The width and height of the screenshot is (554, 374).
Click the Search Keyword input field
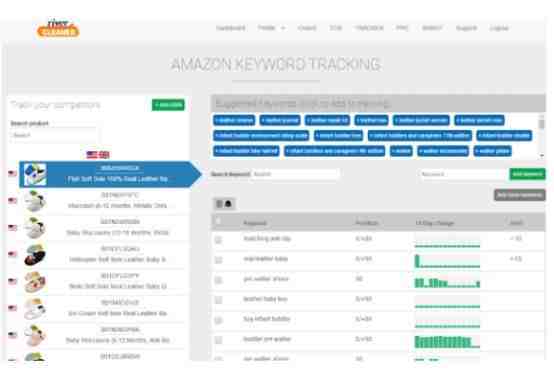295,174
